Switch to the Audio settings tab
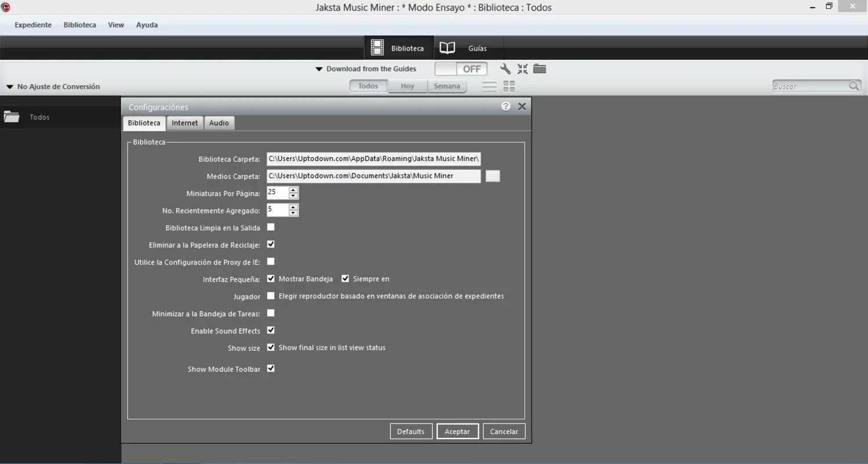Viewport: 868px width, 464px height. (219, 123)
